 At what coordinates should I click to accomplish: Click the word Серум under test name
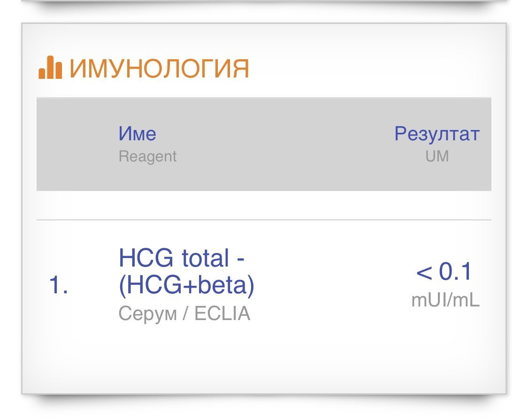[x=146, y=314]
